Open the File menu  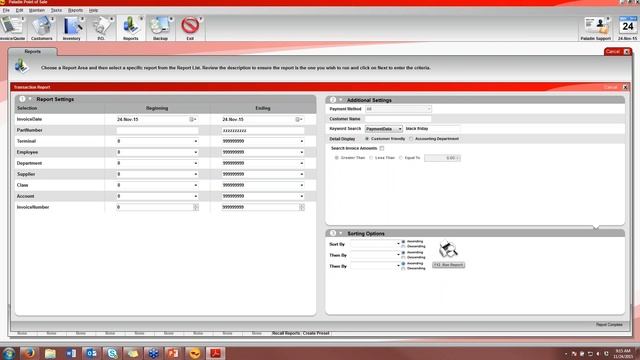[x=6, y=10]
